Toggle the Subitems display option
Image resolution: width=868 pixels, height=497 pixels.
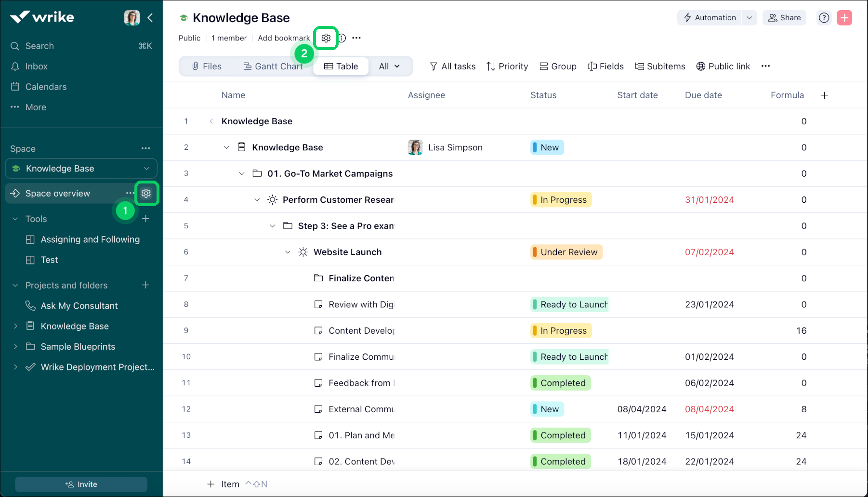tap(660, 66)
